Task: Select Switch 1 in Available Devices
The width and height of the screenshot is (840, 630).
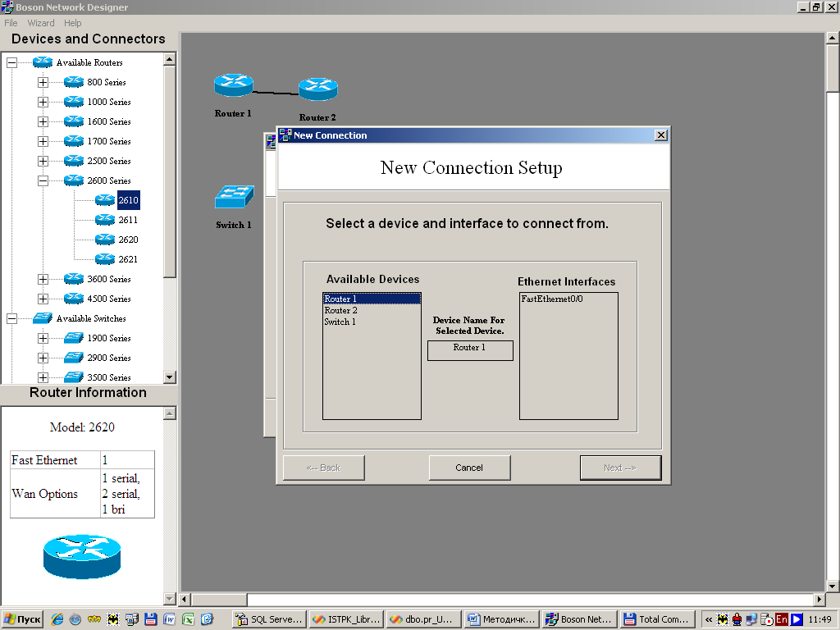Action: pos(372,322)
